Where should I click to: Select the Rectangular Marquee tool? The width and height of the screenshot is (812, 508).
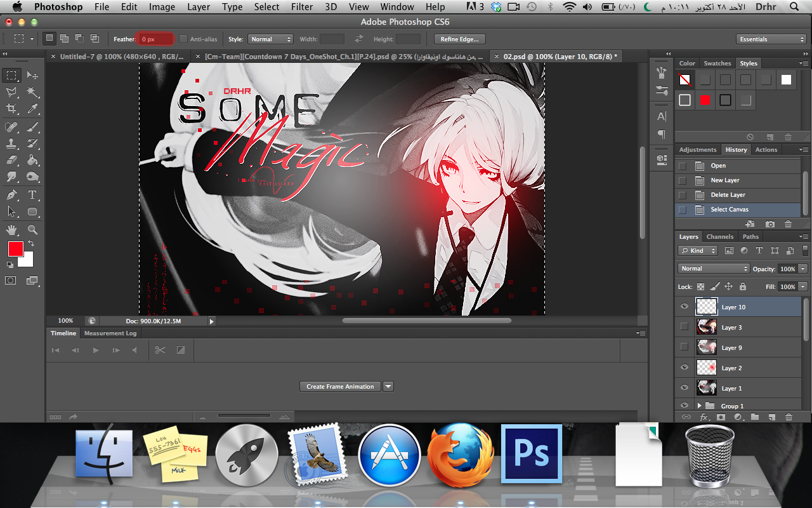point(11,76)
